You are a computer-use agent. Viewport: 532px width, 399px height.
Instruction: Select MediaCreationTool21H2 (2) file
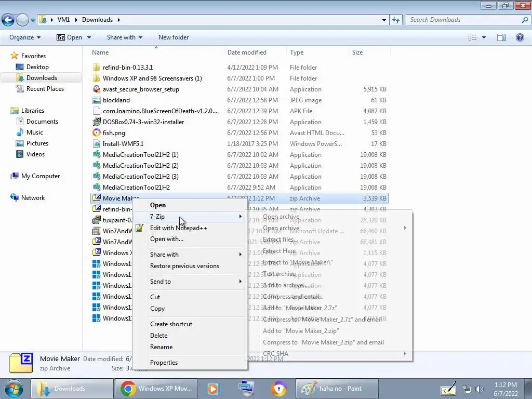pos(140,166)
